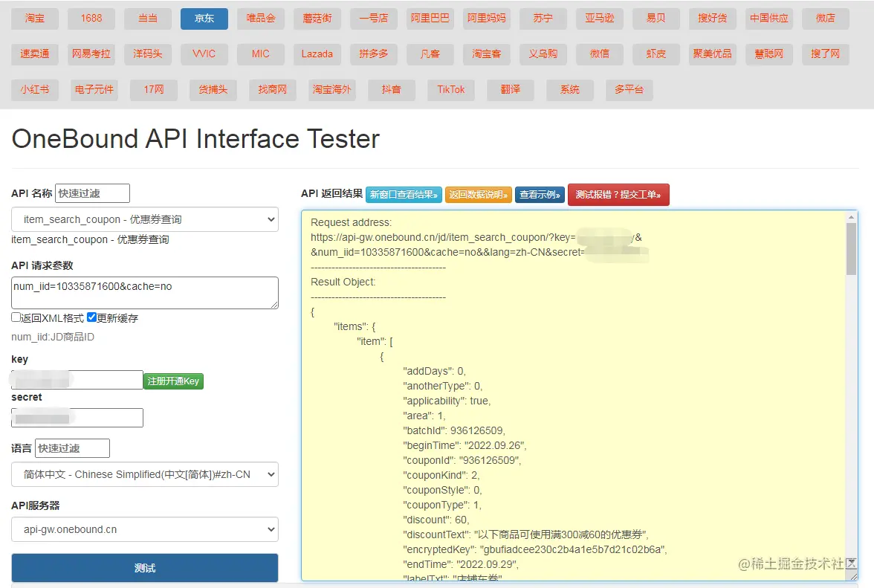The width and height of the screenshot is (874, 588).
Task: Select the 淘宝海外 tab
Action: click(x=332, y=90)
